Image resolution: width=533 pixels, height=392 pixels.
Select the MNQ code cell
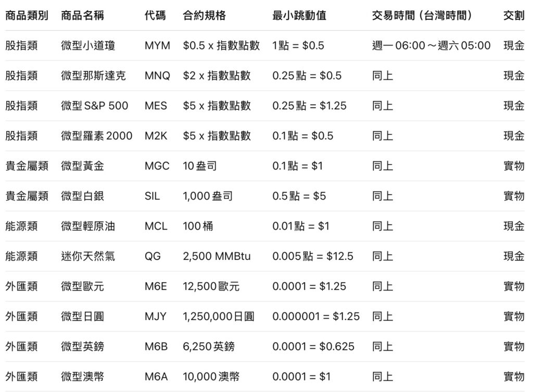click(157, 75)
